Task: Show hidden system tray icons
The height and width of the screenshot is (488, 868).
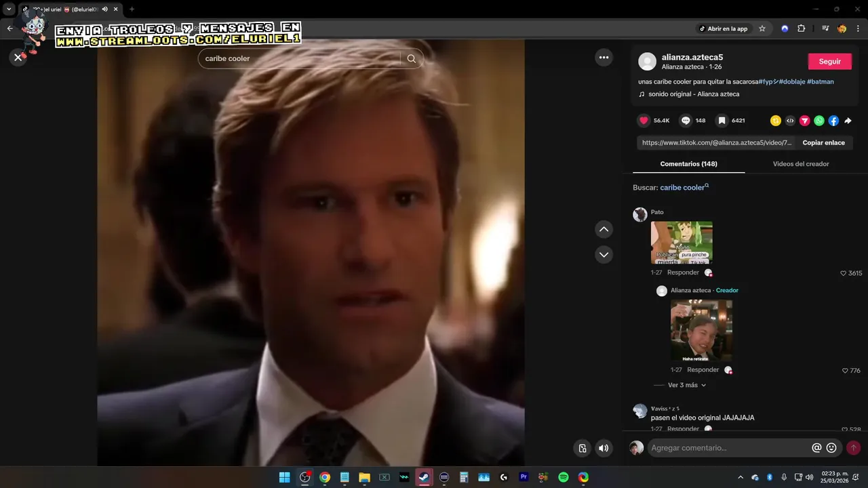Action: tap(741, 477)
